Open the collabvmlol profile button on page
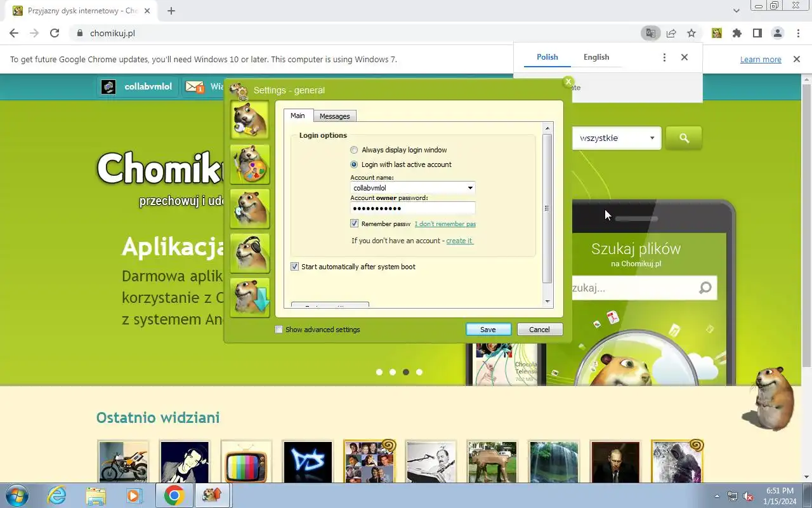Image resolution: width=812 pixels, height=508 pixels. click(138, 87)
